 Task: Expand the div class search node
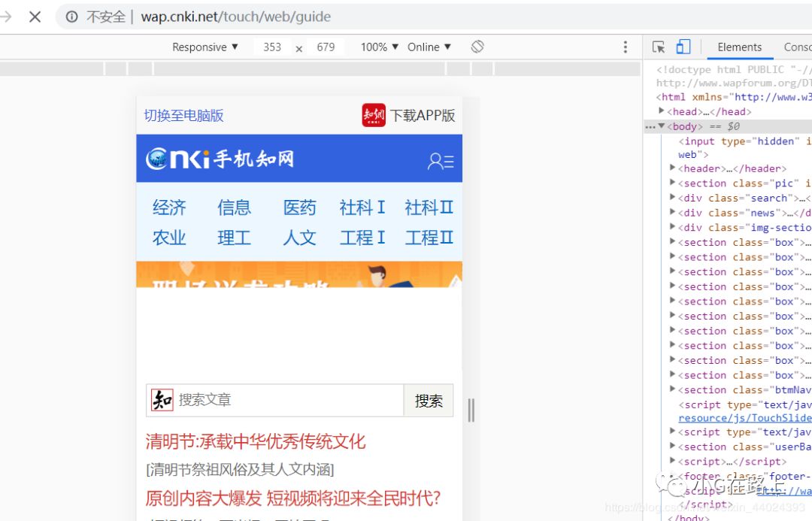click(672, 197)
